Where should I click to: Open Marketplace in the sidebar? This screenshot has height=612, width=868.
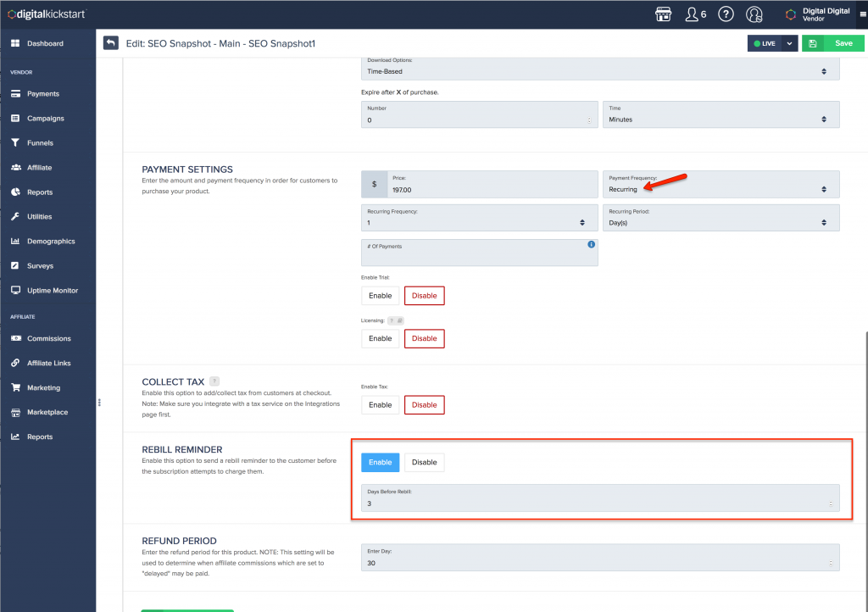tap(47, 412)
